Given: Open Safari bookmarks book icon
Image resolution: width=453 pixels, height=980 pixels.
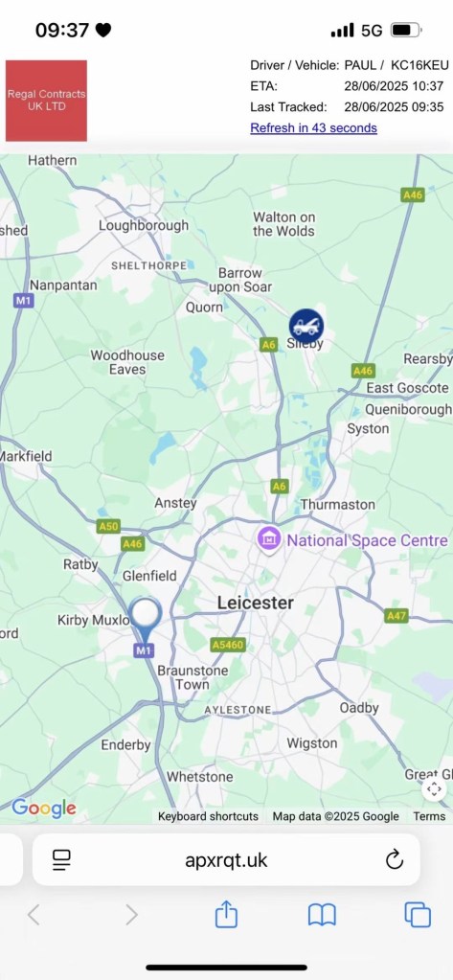Looking at the screenshot, I should click(x=323, y=915).
